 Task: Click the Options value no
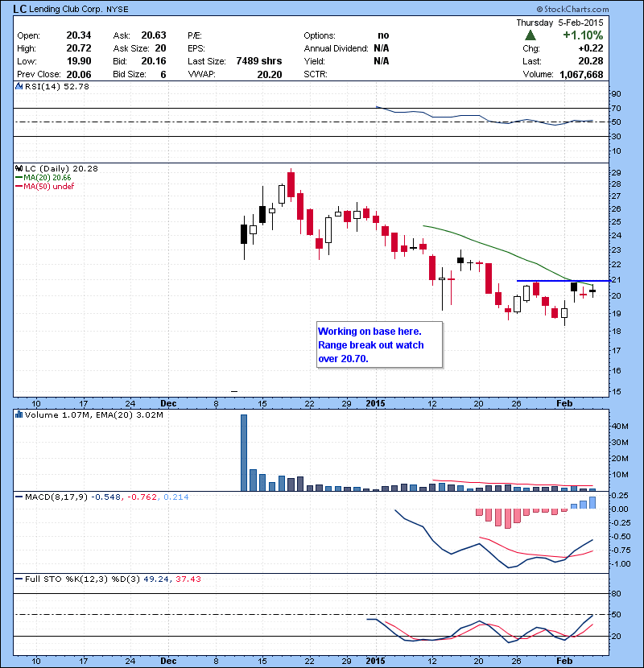coord(383,35)
